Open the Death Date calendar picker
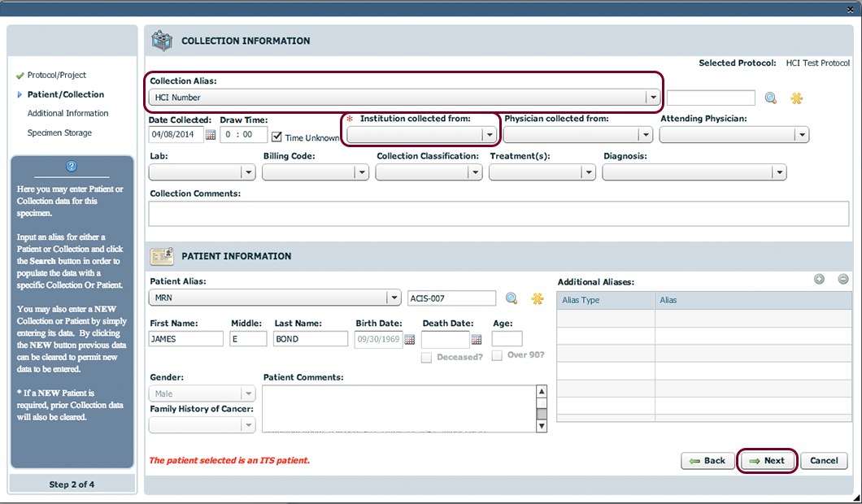 tap(477, 339)
